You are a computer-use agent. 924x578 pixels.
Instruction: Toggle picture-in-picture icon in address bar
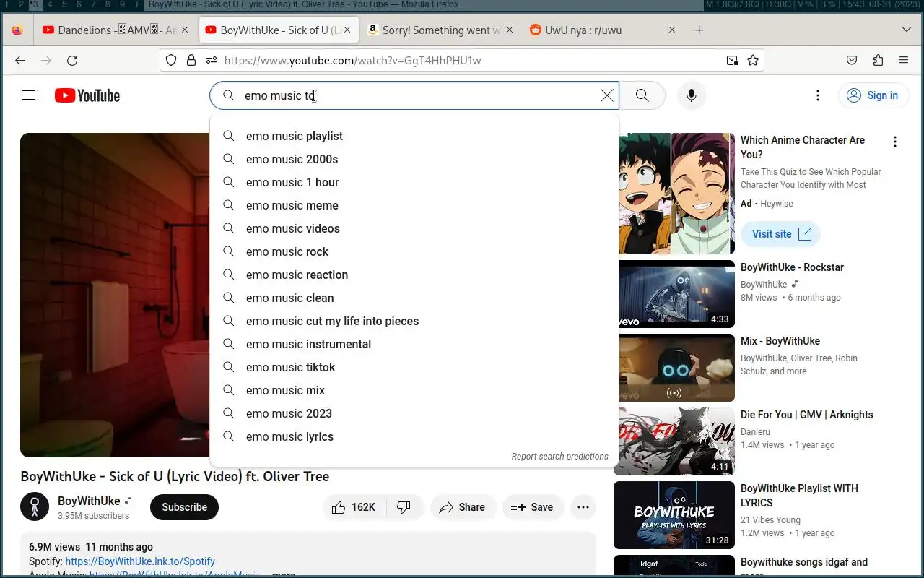pos(732,61)
